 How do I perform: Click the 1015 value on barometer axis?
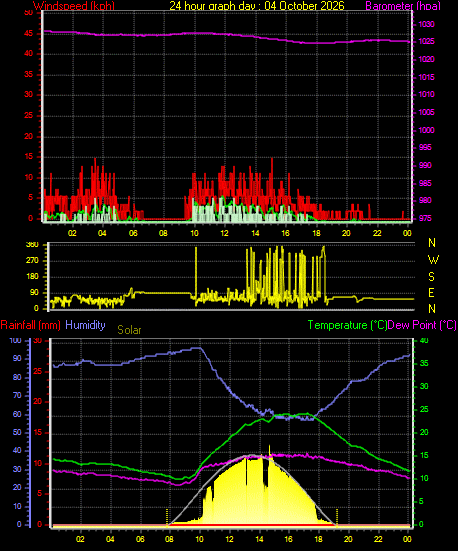(426, 77)
